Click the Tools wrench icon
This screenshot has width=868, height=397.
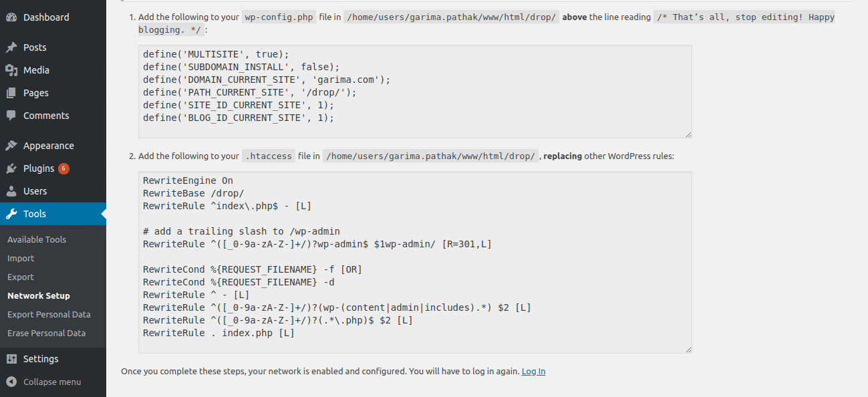pos(11,214)
